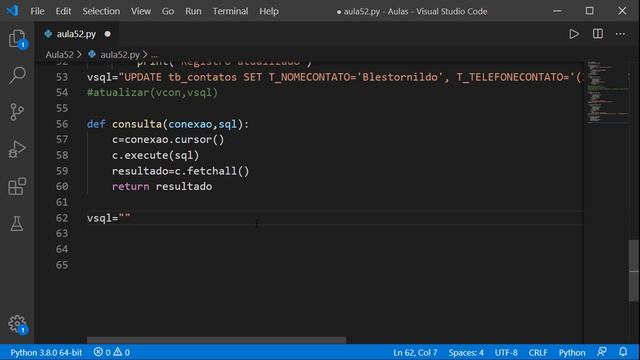Open the Terminal menu

230,11
